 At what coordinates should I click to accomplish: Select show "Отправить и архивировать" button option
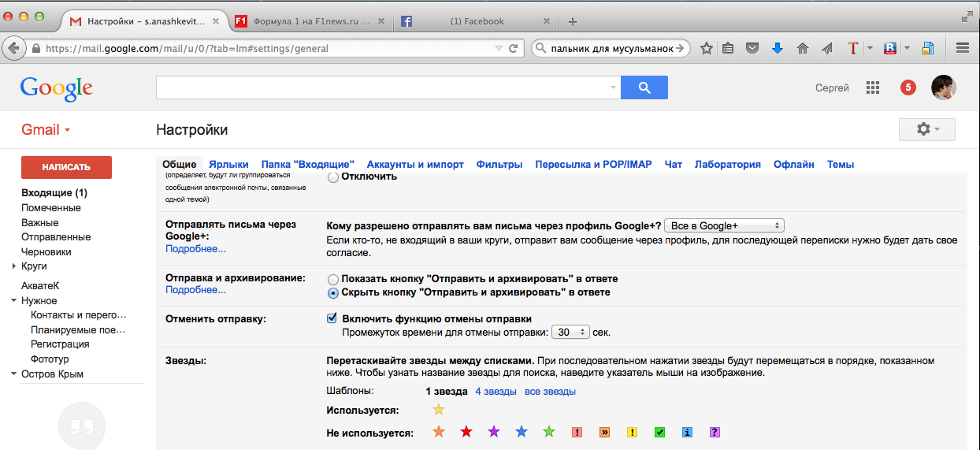333,279
